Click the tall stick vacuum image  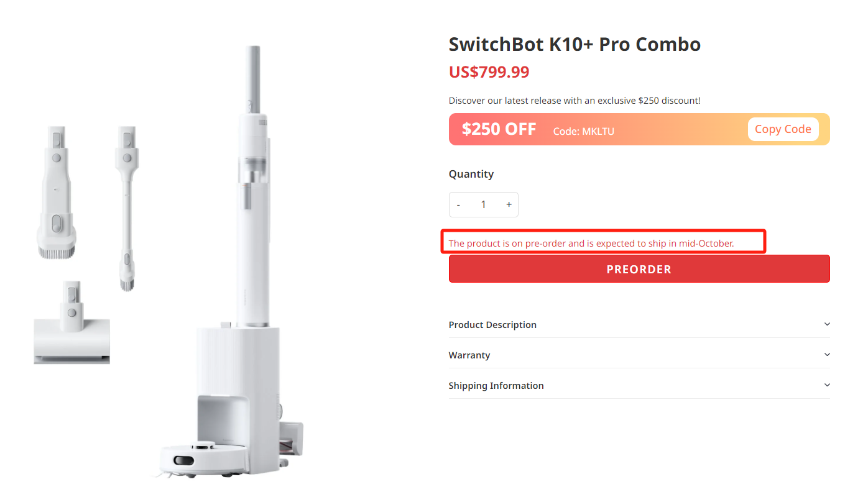252,186
